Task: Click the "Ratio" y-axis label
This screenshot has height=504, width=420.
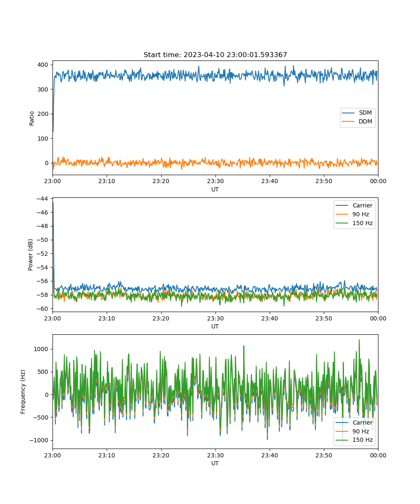Action: [32, 118]
